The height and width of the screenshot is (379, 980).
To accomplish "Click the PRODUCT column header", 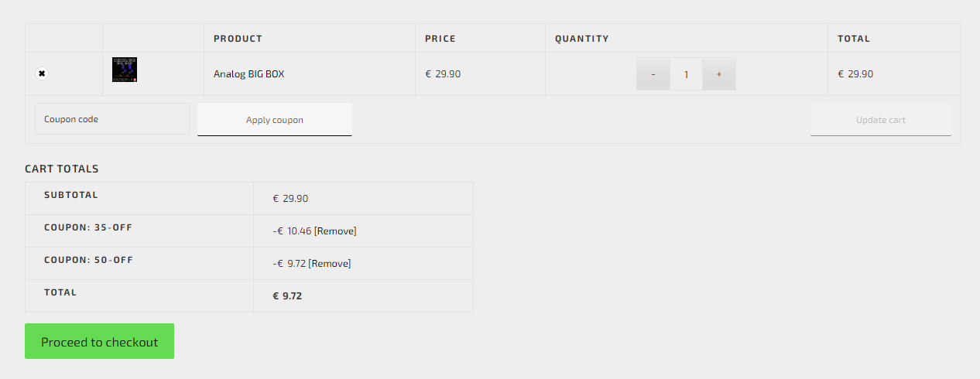I will [238, 39].
